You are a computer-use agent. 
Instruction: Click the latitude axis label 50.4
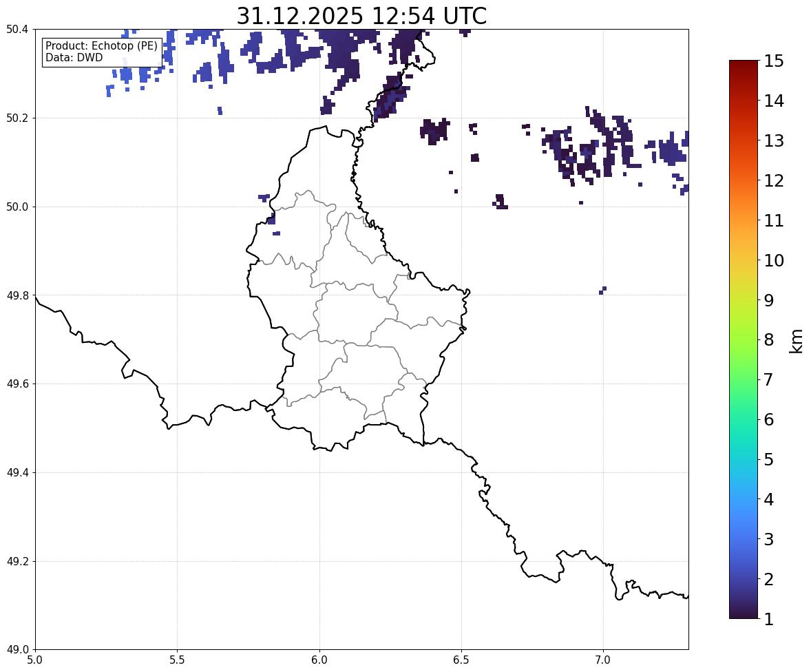[x=17, y=30]
